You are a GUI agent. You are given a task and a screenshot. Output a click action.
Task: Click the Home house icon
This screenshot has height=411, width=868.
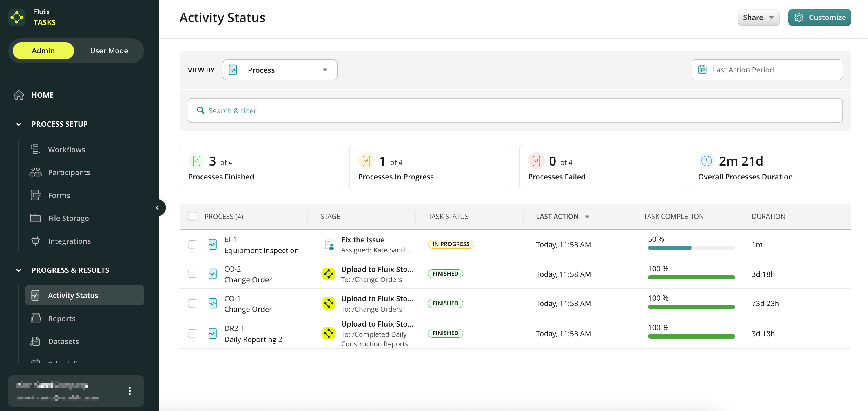pyautogui.click(x=19, y=95)
